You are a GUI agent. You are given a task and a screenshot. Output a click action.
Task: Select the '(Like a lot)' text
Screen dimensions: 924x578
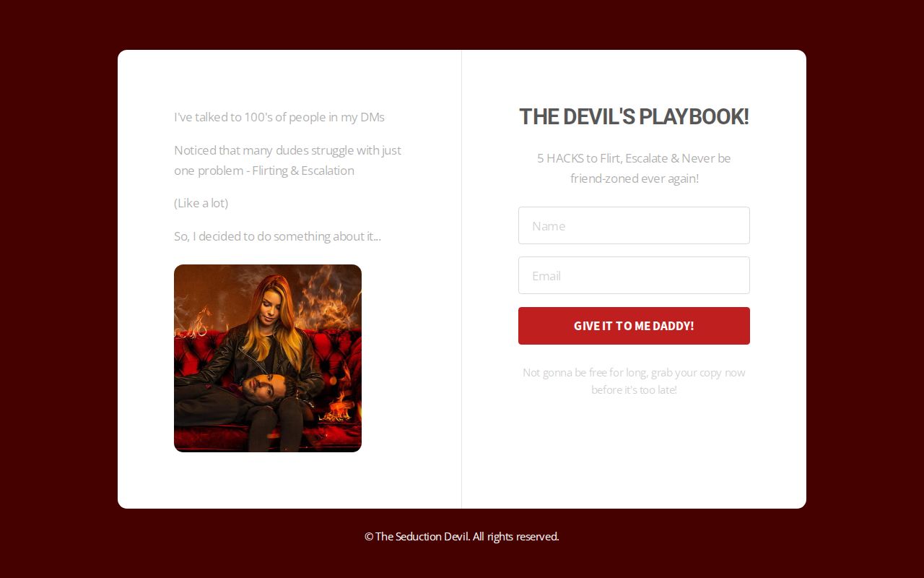(201, 203)
